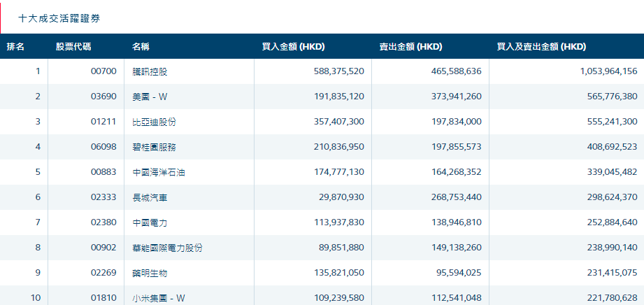Viewport: 644px width, 305px height.
Task: Click sell amount 197,855,573
Action: [457, 147]
